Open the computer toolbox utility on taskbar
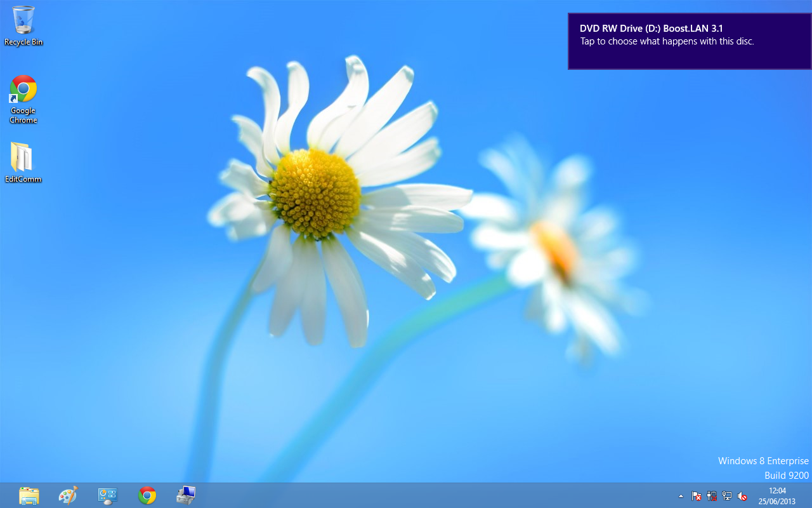Screen dimensions: 812x508 (185, 495)
